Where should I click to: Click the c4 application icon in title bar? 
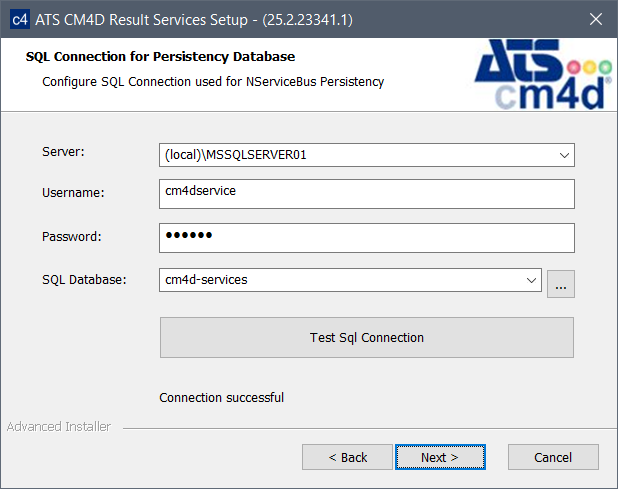point(18,19)
